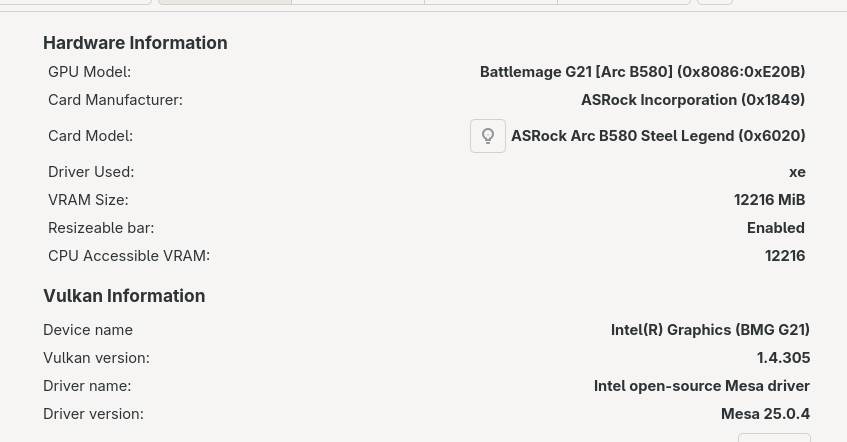The height and width of the screenshot is (442, 847).
Task: Click the lightbulb icon beside Card Model
Action: point(488,136)
